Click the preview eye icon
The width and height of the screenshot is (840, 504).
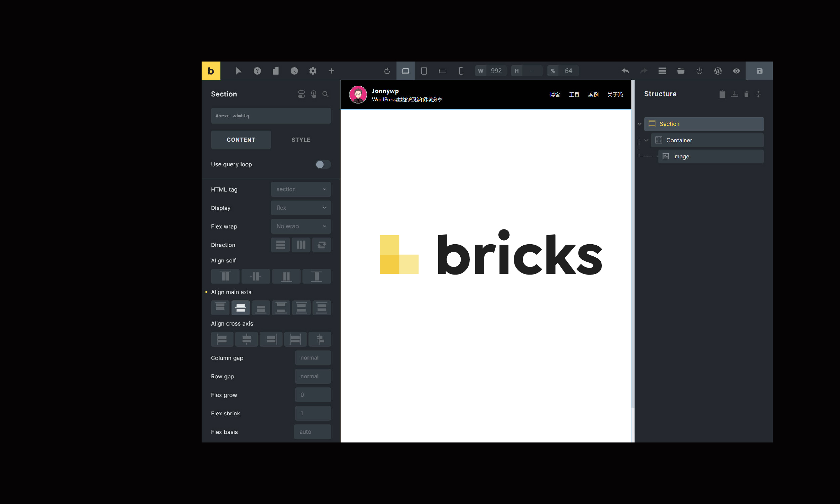pos(737,71)
